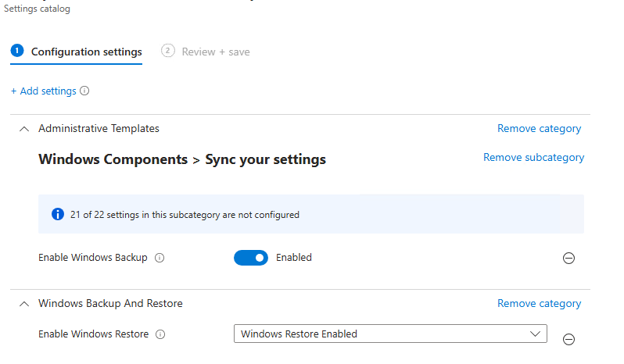Go to Review + save step
624x364 pixels.
(x=206, y=52)
